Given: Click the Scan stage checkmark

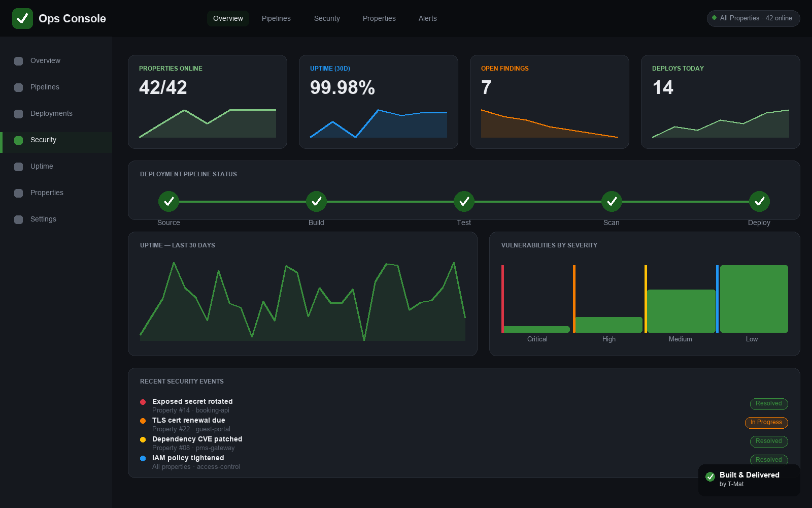Looking at the screenshot, I should coord(612,202).
